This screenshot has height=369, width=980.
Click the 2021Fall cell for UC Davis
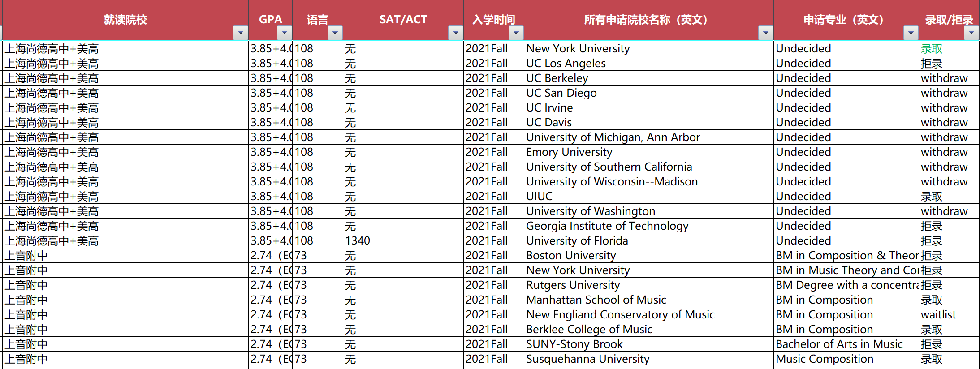tap(494, 123)
